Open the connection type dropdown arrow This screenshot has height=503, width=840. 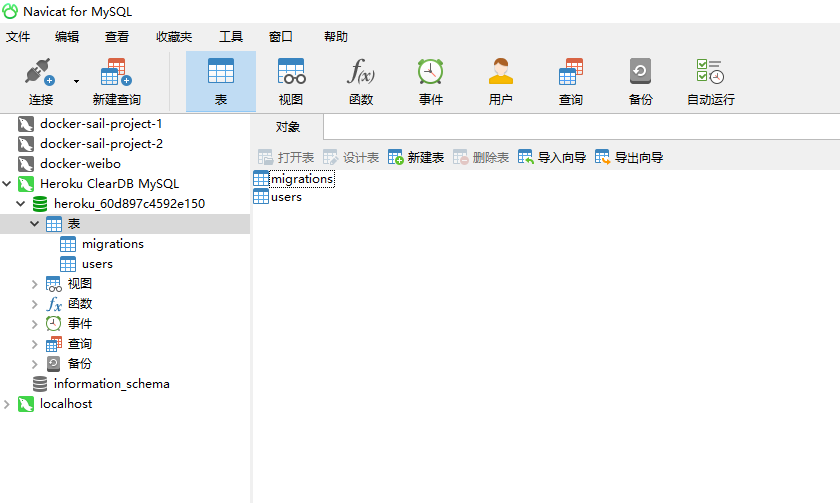pyautogui.click(x=77, y=81)
